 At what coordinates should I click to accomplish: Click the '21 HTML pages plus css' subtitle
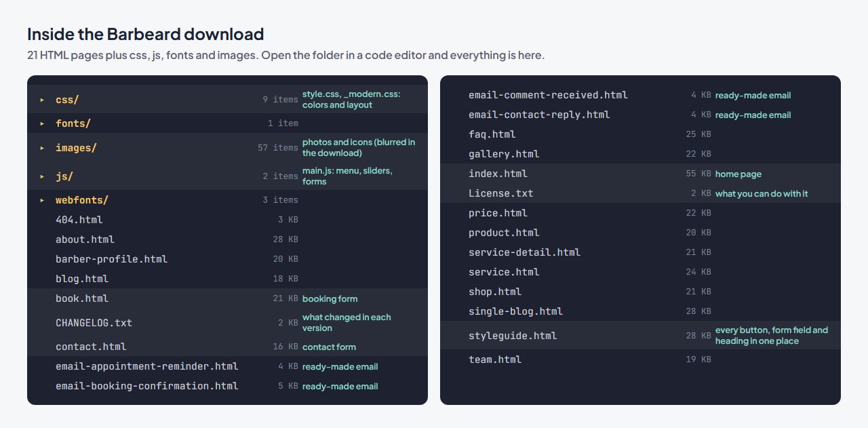click(285, 55)
